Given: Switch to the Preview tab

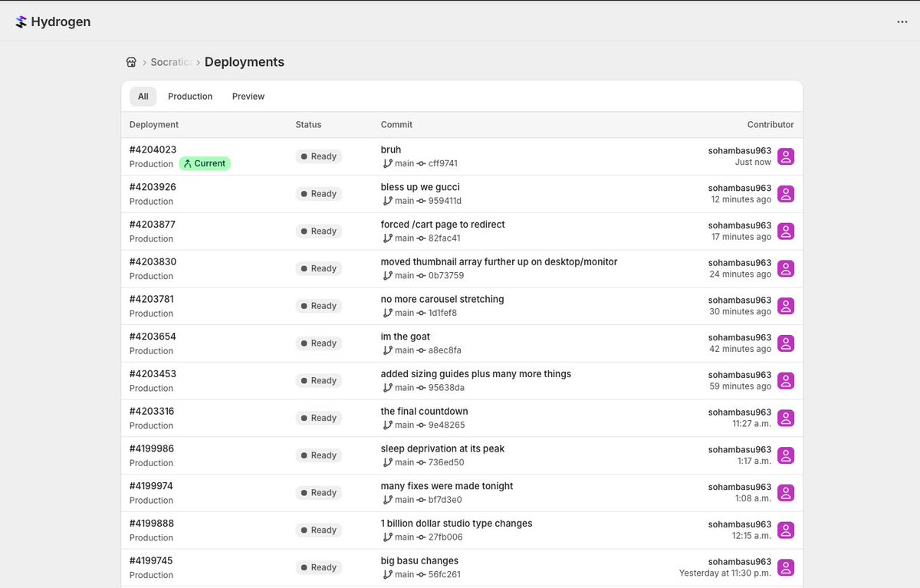Looking at the screenshot, I should (248, 97).
